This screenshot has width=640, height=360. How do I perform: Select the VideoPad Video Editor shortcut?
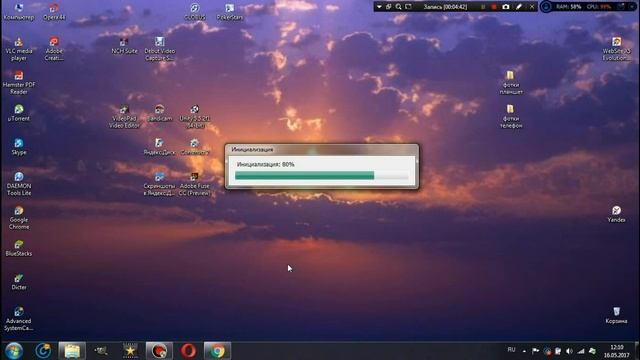[124, 117]
